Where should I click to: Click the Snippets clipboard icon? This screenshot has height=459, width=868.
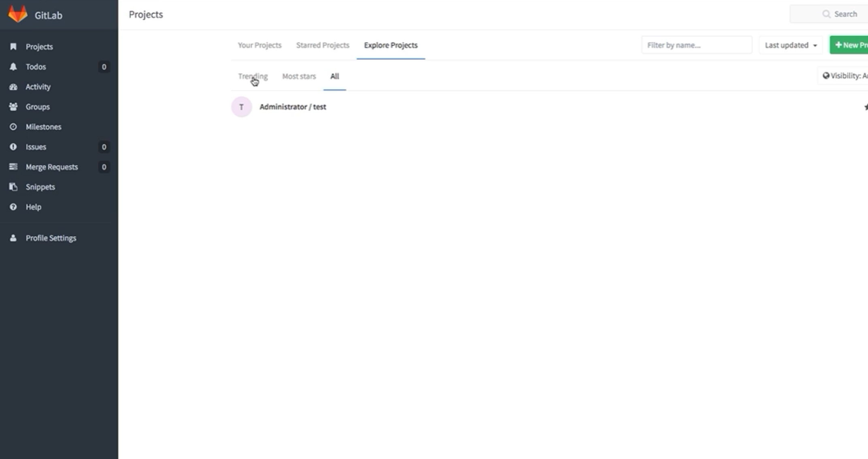click(13, 187)
